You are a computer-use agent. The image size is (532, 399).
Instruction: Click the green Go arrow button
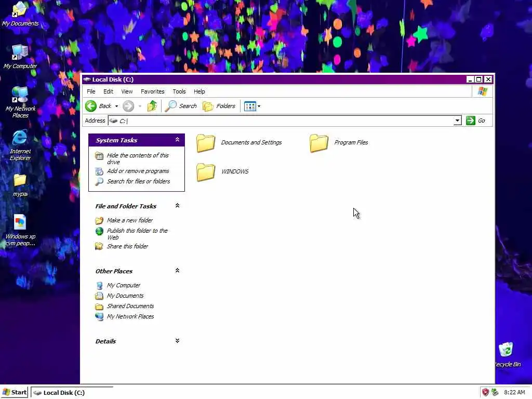[471, 121]
